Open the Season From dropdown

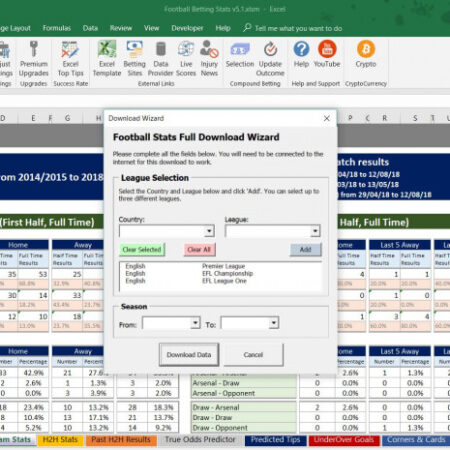click(195, 323)
